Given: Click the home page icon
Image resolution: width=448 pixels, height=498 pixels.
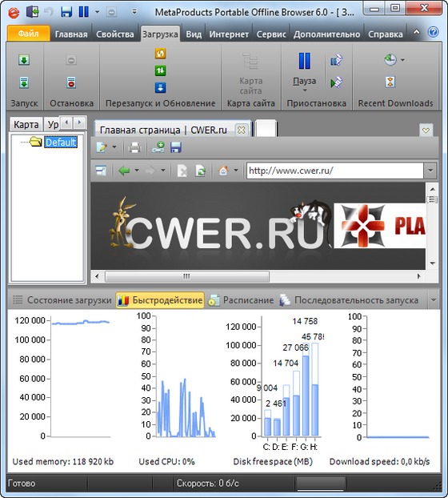Looking at the screenshot, I should 223,171.
